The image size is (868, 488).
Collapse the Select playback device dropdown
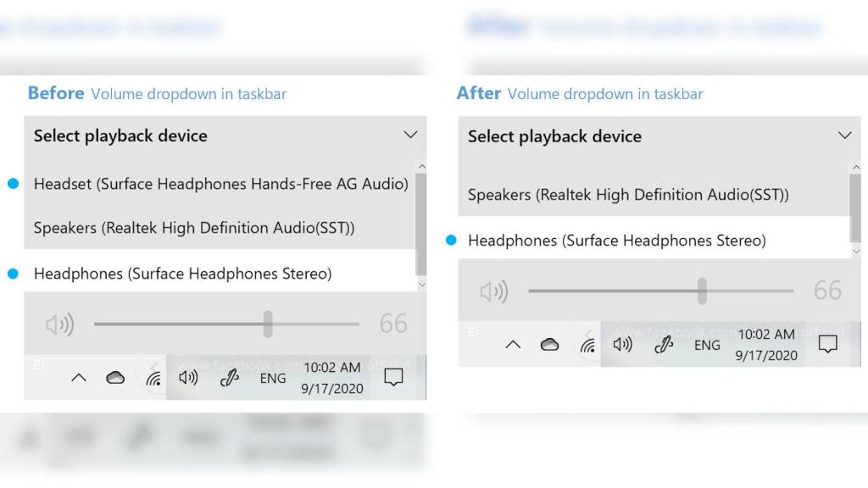coord(410,134)
